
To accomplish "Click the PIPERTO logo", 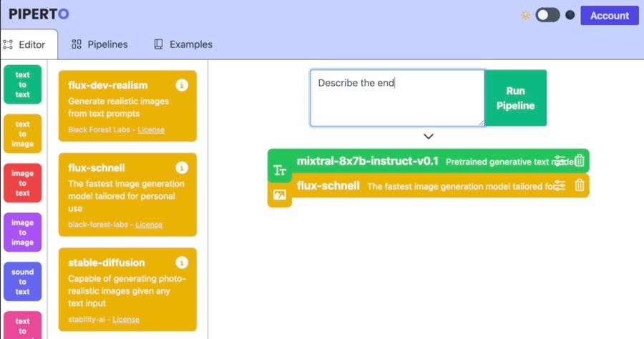I will 39,14.
